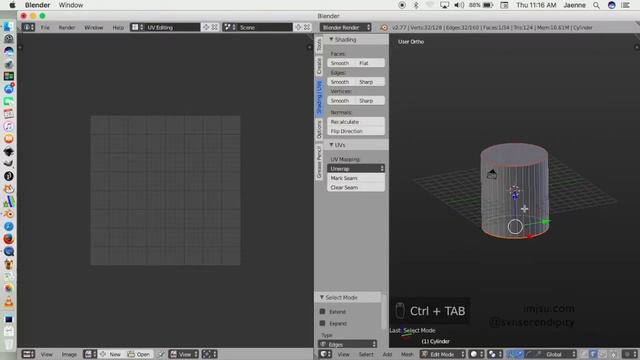
Task: Set Faces shading to Flat
Action: [x=370, y=63]
